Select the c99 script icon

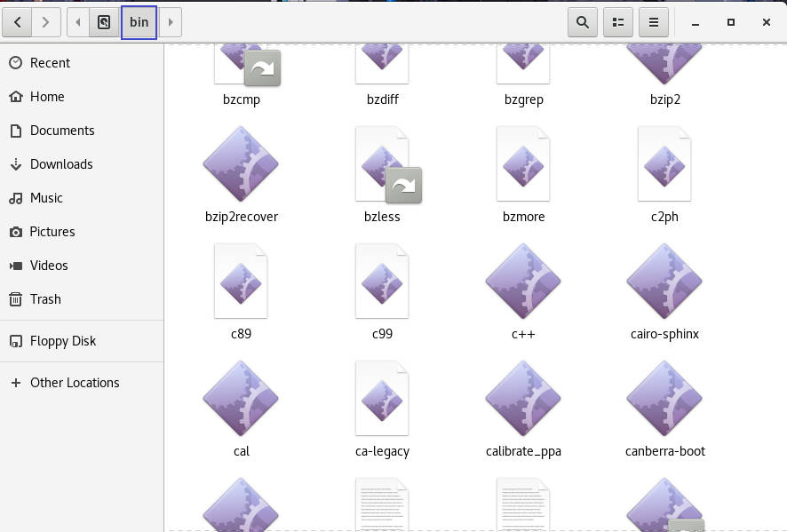pyautogui.click(x=382, y=281)
